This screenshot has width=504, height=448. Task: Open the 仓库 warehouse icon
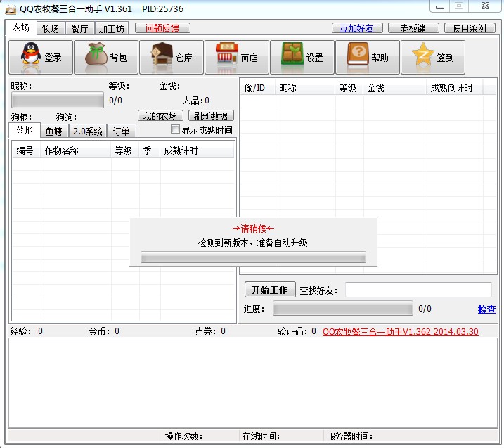172,58
